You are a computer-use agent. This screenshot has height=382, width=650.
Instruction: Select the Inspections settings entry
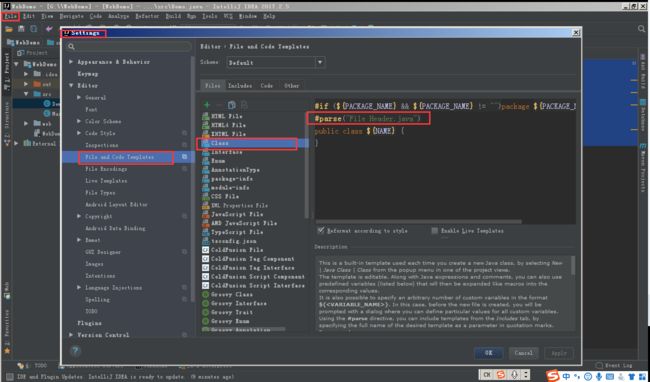pos(102,145)
